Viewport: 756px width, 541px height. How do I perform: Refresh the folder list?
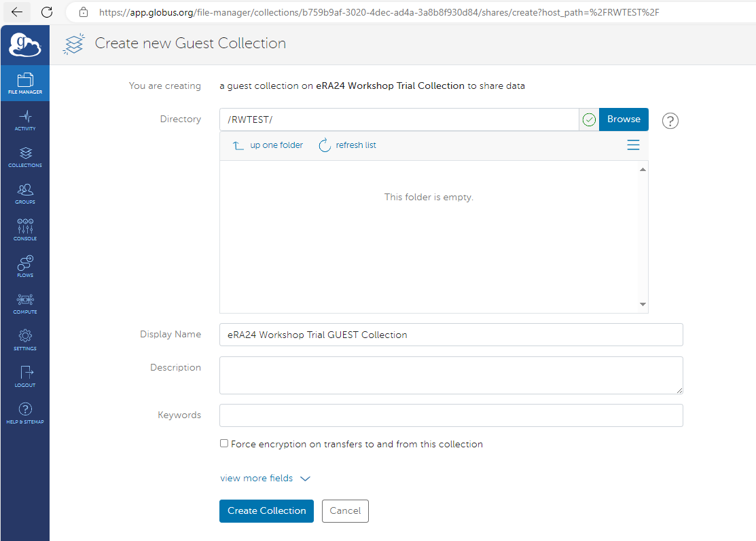(x=347, y=145)
